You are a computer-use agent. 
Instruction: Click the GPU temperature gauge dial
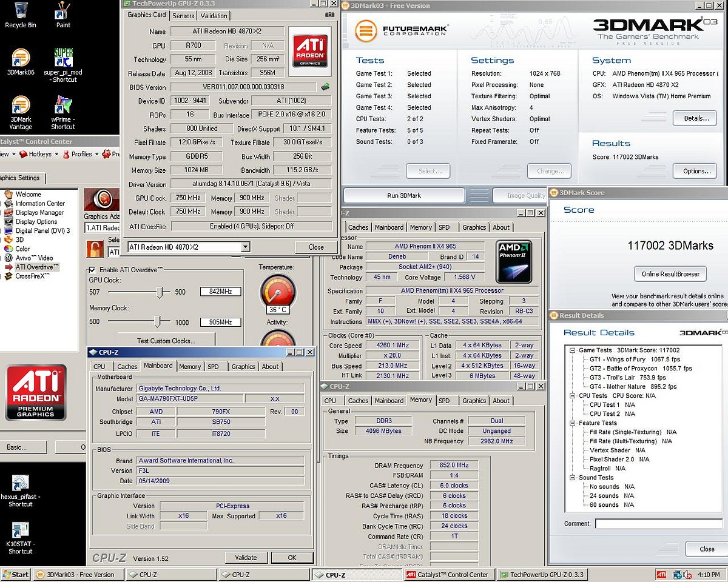tap(277, 292)
